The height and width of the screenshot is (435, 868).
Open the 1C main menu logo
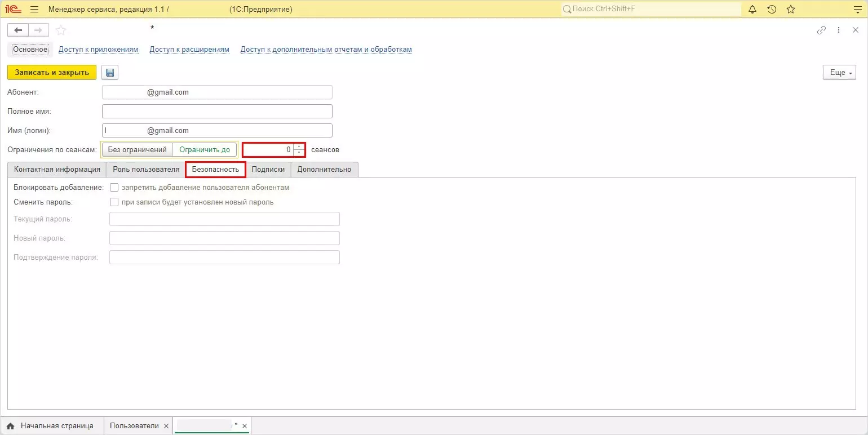pyautogui.click(x=13, y=9)
